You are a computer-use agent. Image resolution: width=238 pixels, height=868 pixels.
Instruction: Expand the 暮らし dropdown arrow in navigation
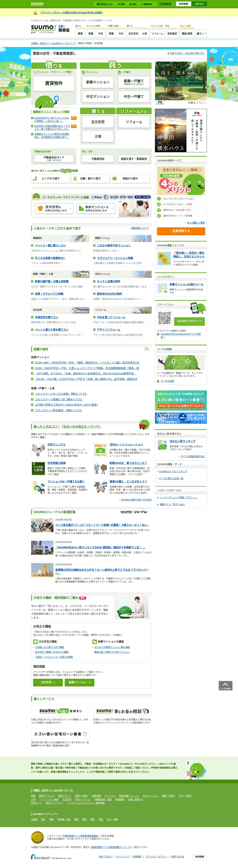(206, 33)
